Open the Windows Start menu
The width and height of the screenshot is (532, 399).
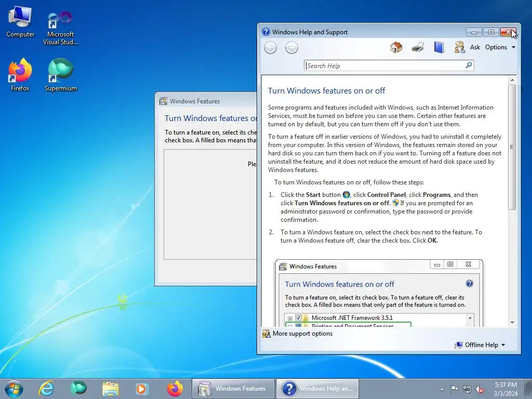click(14, 389)
